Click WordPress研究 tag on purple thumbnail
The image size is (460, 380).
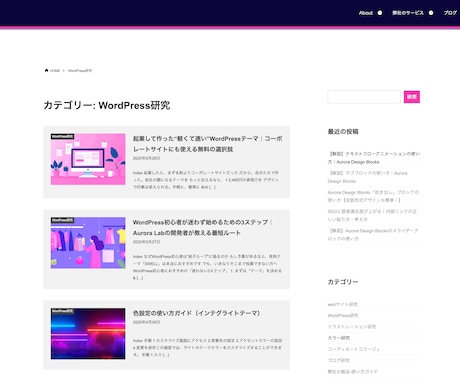(62, 220)
